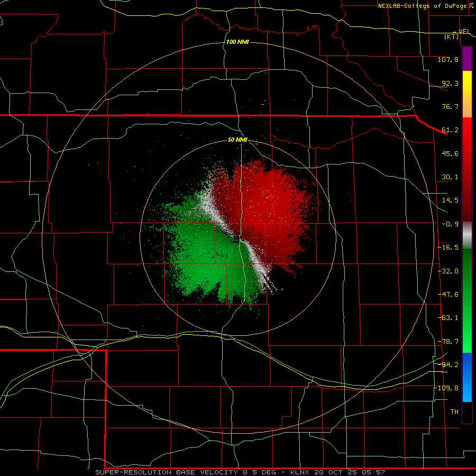Click the red segment of the velocity scale
The width and height of the screenshot is (476, 476).
pyautogui.click(x=467, y=170)
